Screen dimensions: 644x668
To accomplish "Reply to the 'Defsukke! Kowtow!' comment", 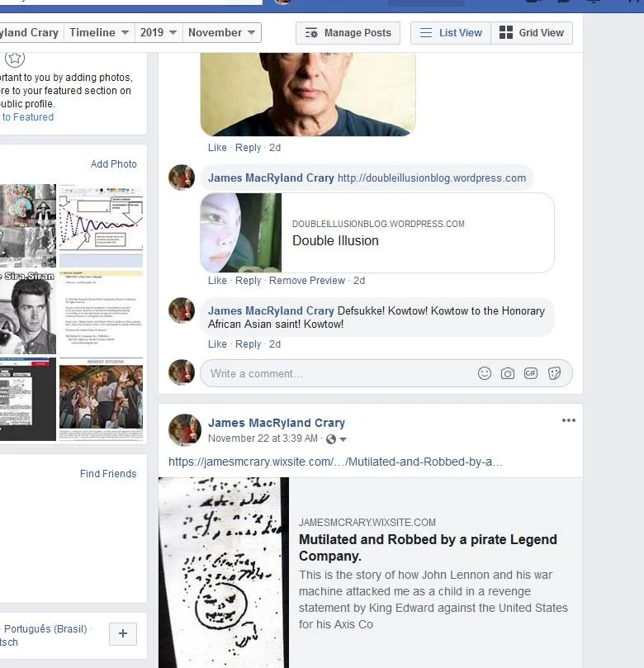I will 248,344.
